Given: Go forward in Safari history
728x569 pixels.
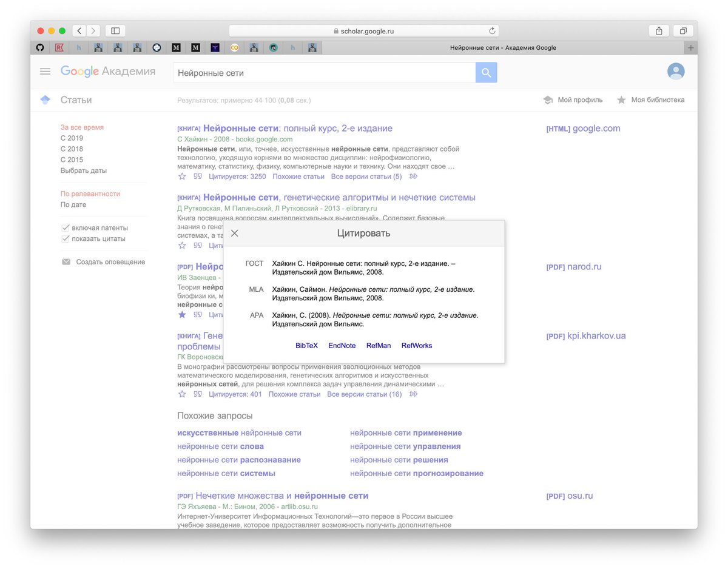Looking at the screenshot, I should click(x=93, y=30).
